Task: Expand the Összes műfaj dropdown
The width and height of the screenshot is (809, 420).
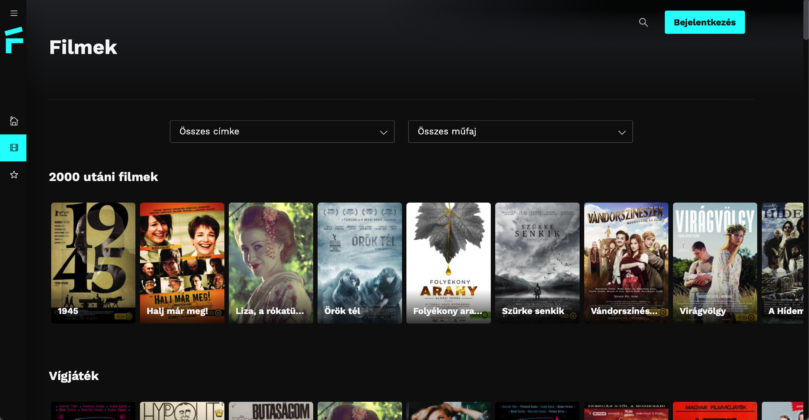Action: point(519,132)
